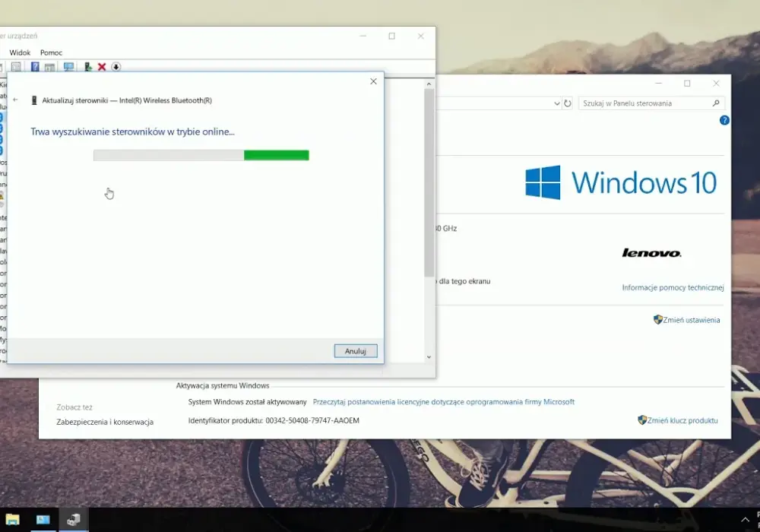Read the Microsoft license terms link
The image size is (760, 532).
pos(444,402)
